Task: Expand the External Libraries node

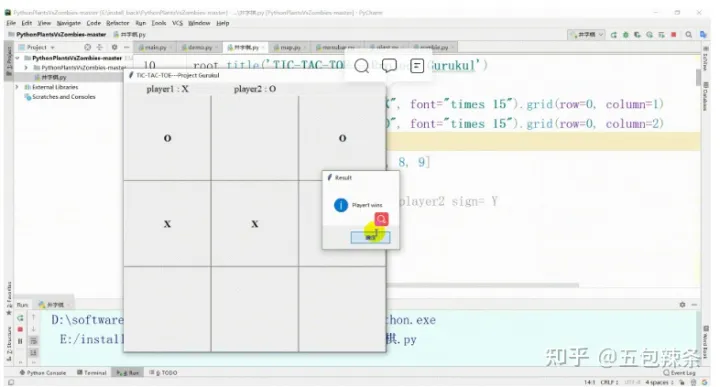Action: 17,87
